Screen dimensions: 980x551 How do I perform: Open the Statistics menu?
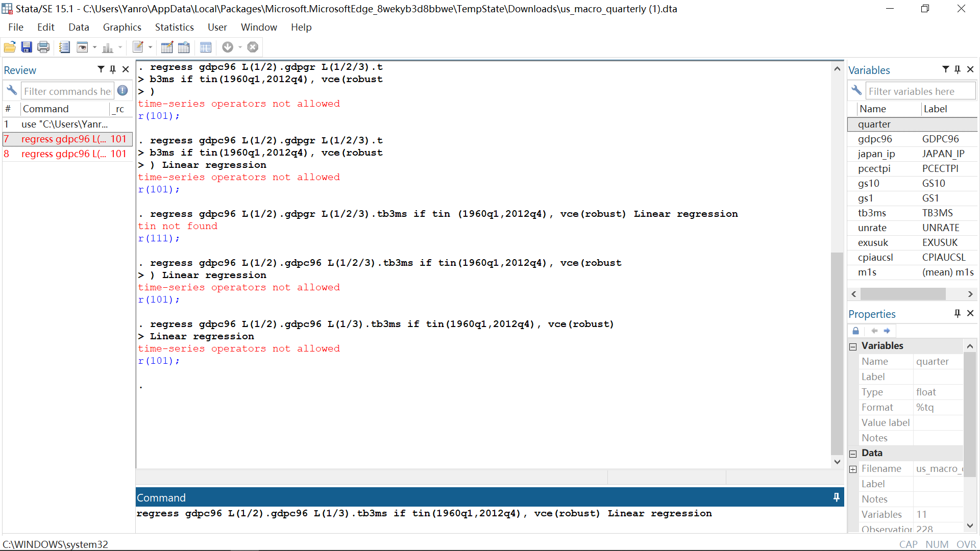174,27
